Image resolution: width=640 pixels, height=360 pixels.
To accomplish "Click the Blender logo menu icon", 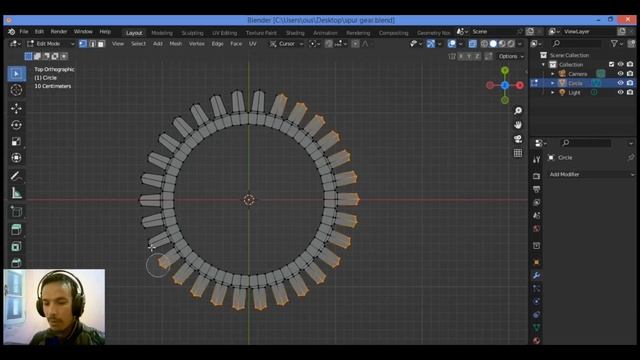I will point(11,32).
